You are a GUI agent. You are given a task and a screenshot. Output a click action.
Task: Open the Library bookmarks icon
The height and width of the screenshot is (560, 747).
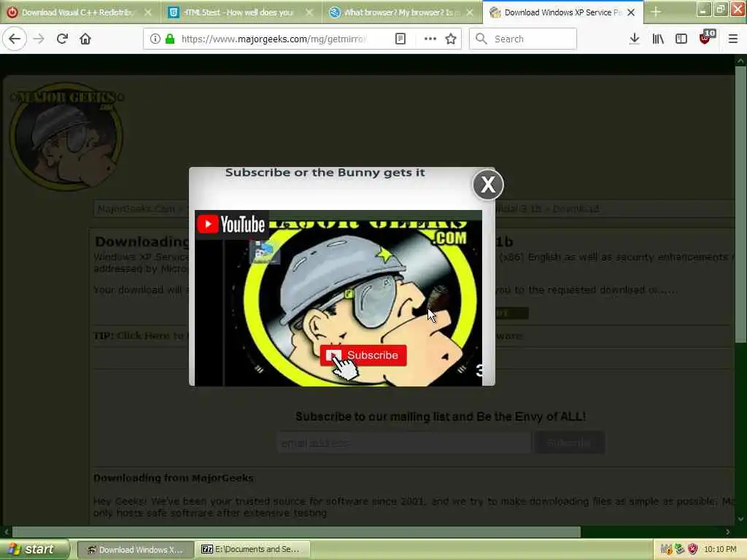pos(658,39)
